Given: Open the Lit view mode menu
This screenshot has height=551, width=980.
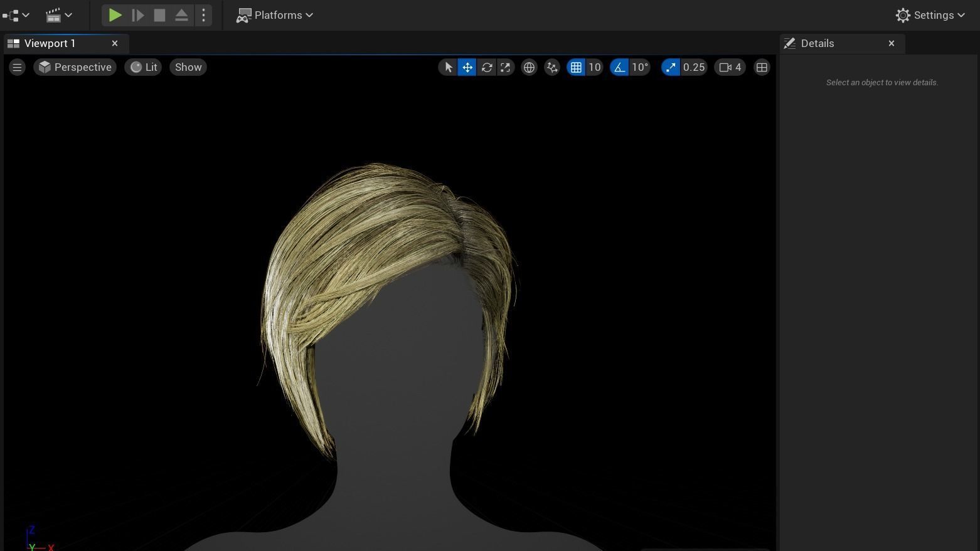Looking at the screenshot, I should pos(143,67).
